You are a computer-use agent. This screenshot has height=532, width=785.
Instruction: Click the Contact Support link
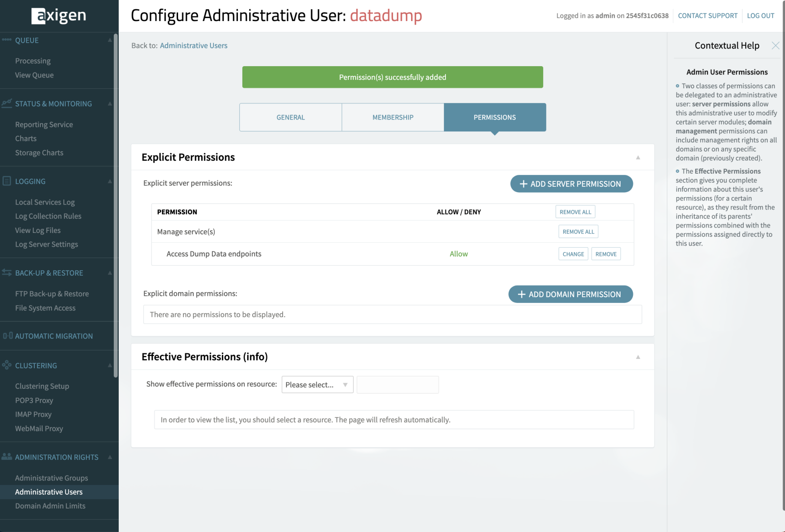(707, 16)
